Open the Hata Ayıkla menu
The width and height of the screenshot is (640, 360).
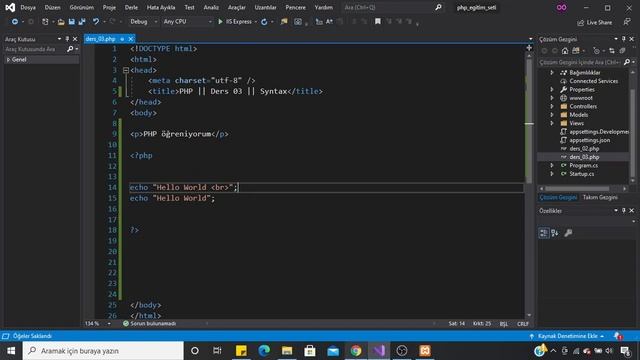click(161, 7)
